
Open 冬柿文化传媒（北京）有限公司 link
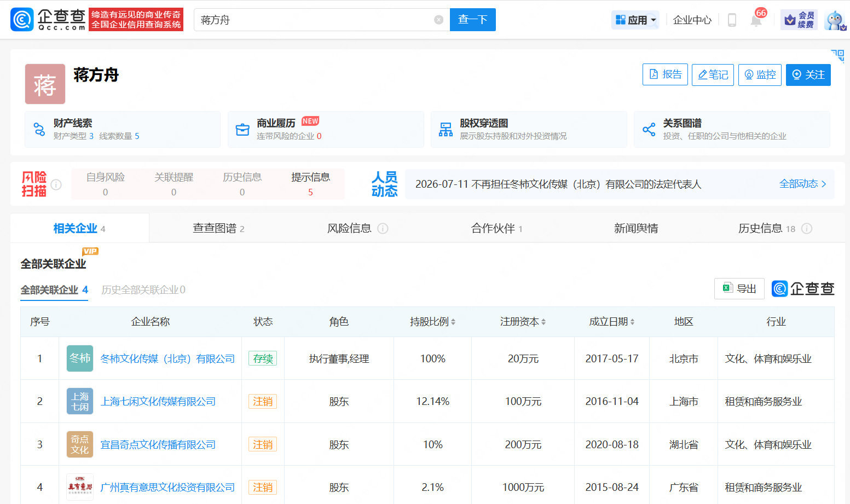point(167,358)
